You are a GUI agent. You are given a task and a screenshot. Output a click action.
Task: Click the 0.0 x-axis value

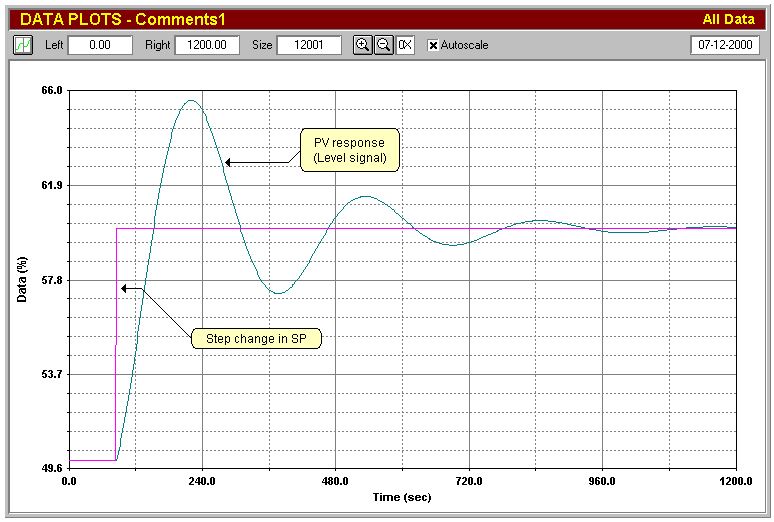69,481
